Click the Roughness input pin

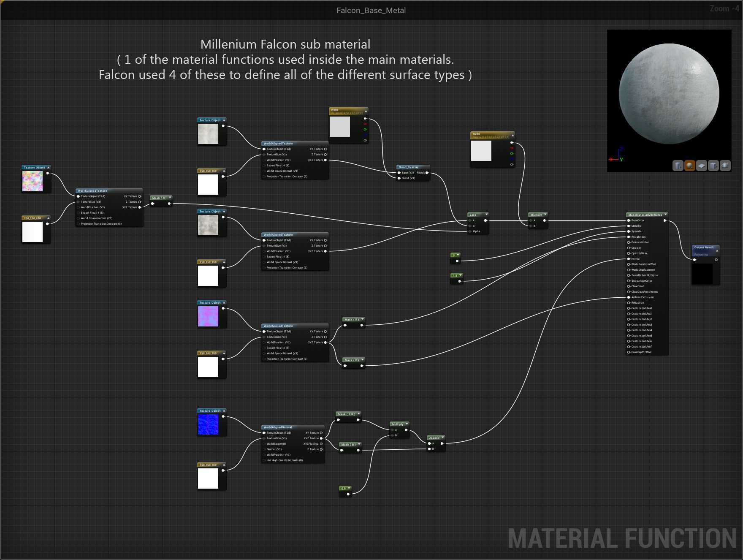pos(629,237)
